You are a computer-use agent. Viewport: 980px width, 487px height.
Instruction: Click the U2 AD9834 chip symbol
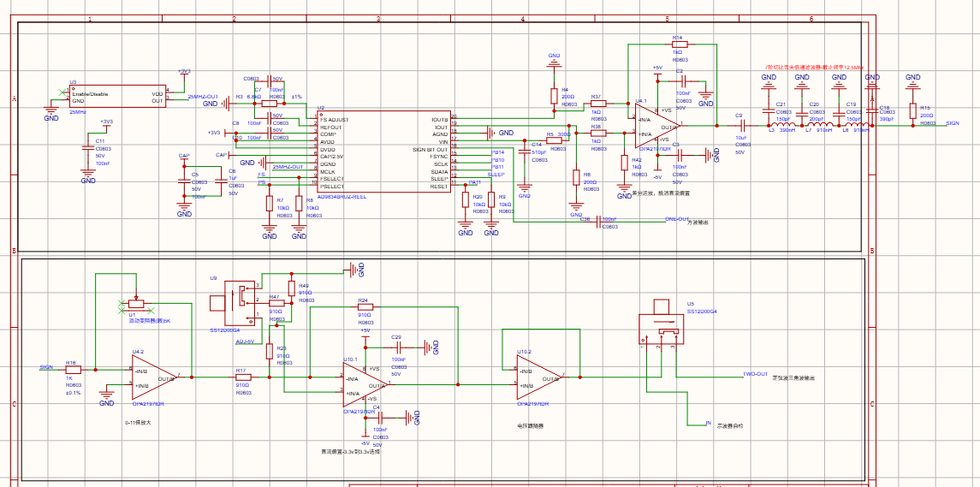coord(383,151)
